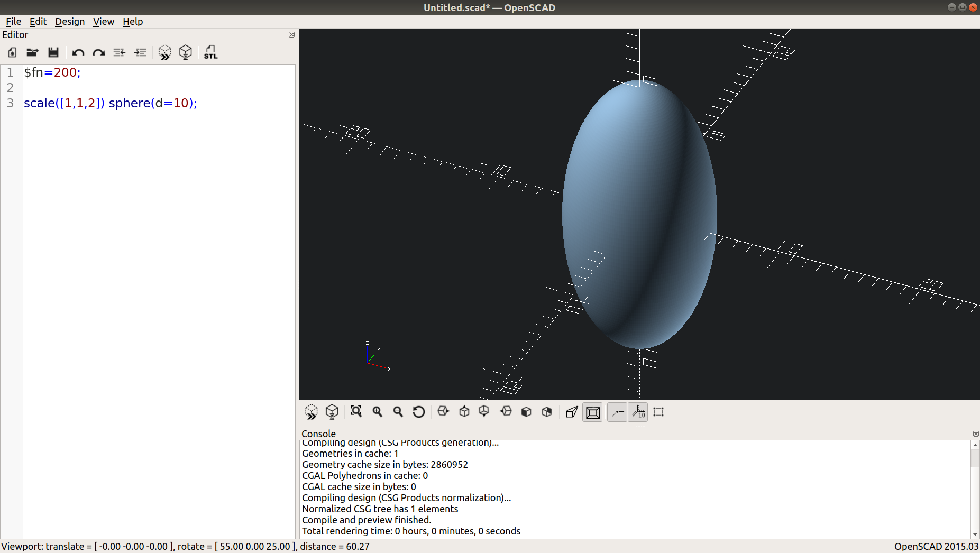Indent the selected code
980x553 pixels.
click(140, 52)
